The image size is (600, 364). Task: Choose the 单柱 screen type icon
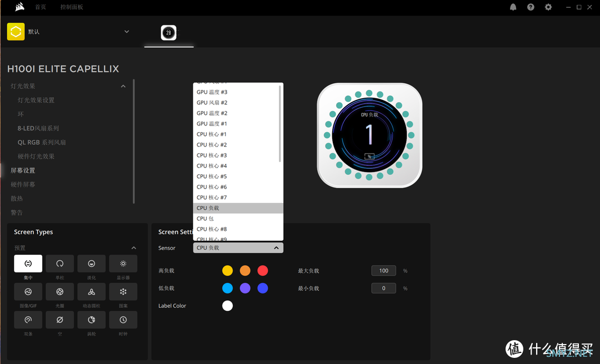click(x=59, y=264)
